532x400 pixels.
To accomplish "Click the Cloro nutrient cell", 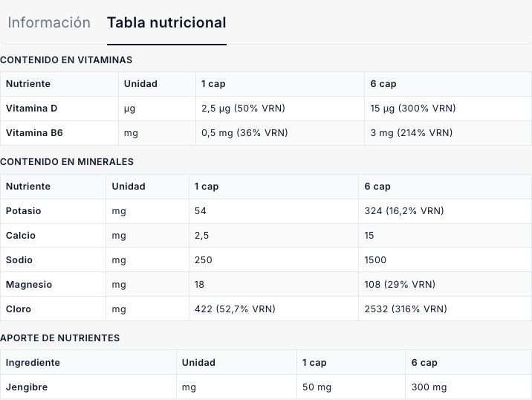I will click(x=19, y=309).
